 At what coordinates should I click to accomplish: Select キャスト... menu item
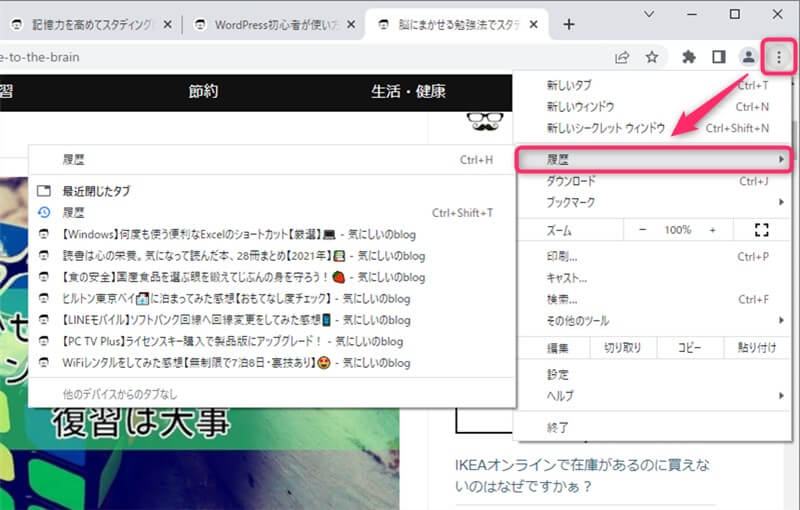(653, 278)
